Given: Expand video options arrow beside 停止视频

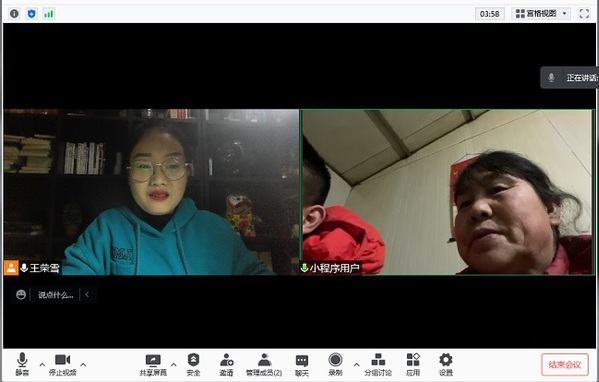Looking at the screenshot, I should click(x=83, y=364).
